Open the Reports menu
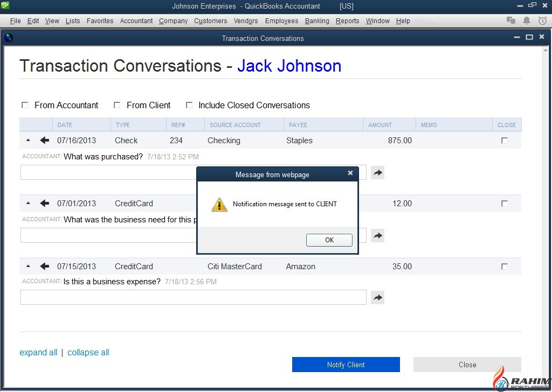 tap(347, 21)
